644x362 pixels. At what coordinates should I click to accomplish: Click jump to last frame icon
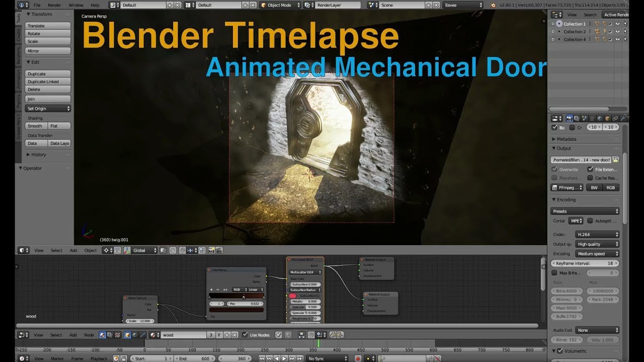coord(300,358)
